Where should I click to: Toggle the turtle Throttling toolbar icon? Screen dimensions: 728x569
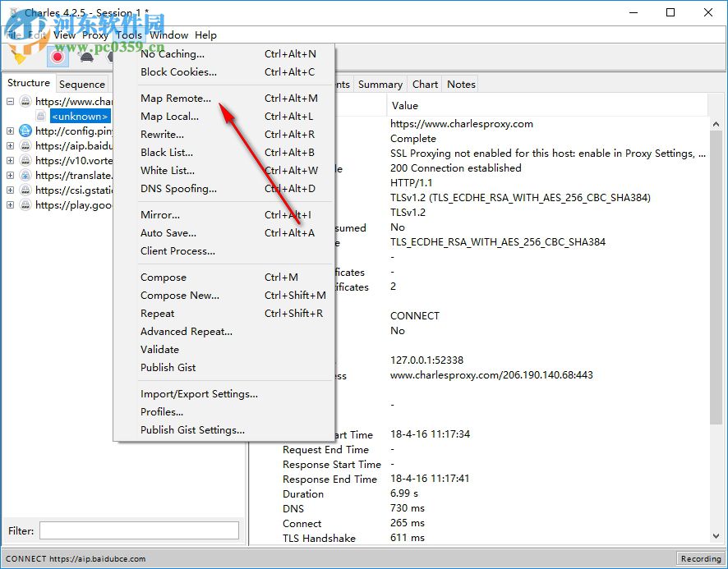click(x=86, y=57)
